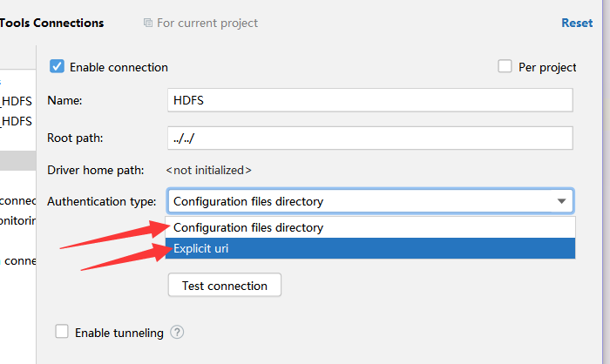Click the 'Tools Connections' heading

(x=52, y=24)
